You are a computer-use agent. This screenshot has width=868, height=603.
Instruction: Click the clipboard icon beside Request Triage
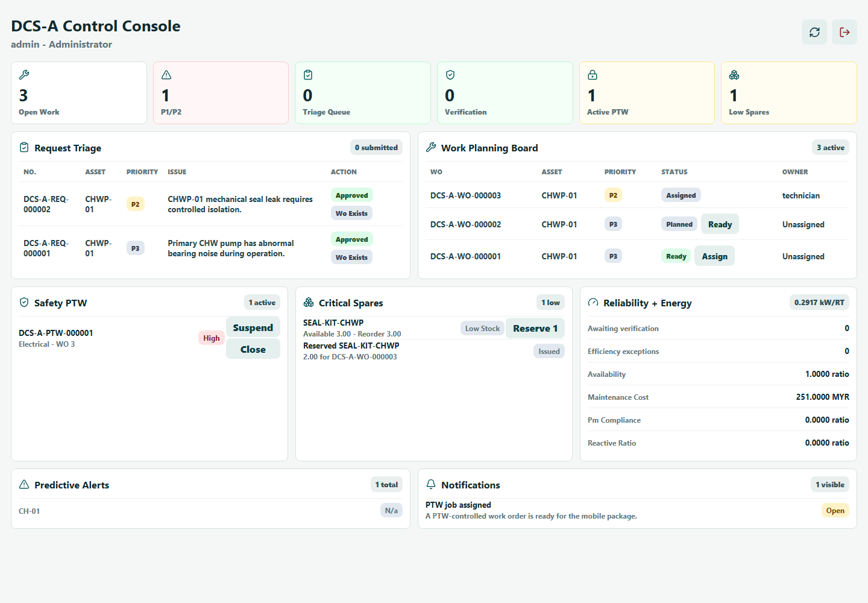pyautogui.click(x=24, y=148)
